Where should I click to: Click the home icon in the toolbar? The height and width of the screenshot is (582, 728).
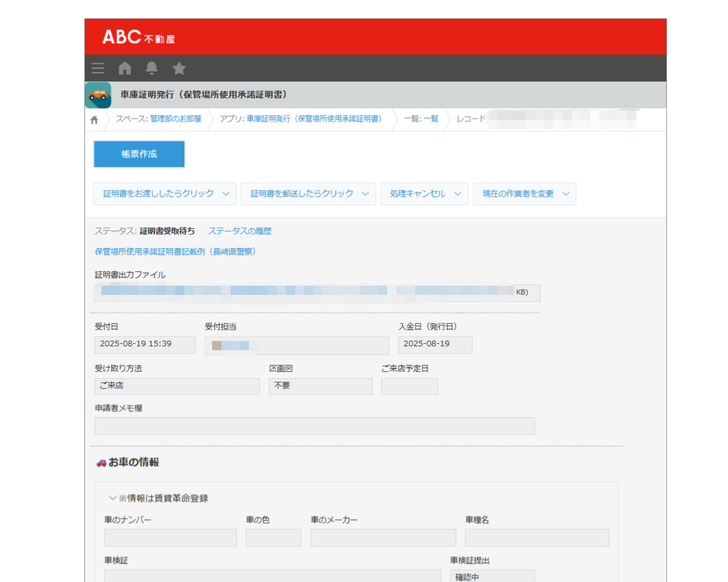tap(125, 68)
